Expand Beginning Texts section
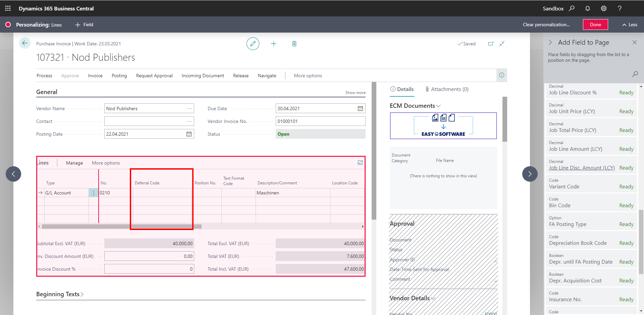644x315 pixels. point(60,294)
